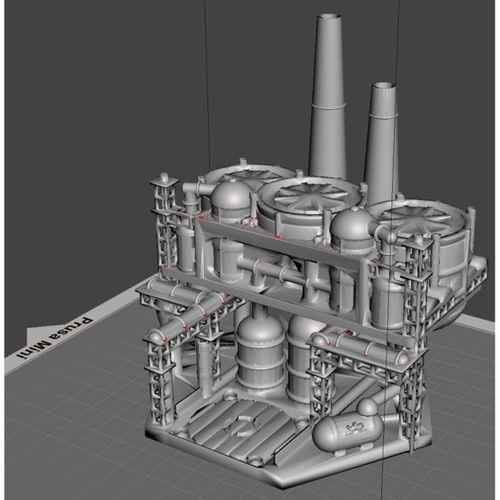This screenshot has width=500, height=500.
Task: Select the large central lower boiler tank
Action: [x=260, y=353]
